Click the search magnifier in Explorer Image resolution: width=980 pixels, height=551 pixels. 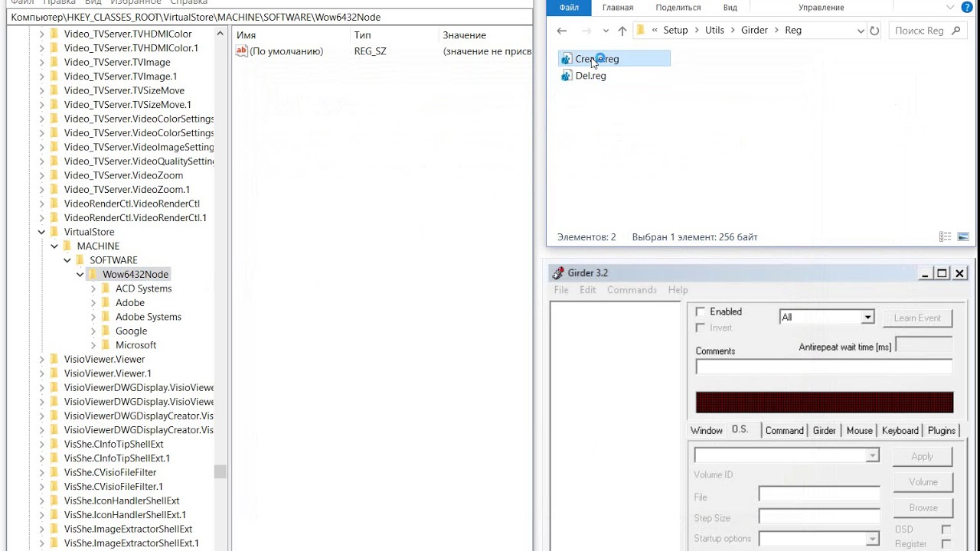tap(955, 31)
